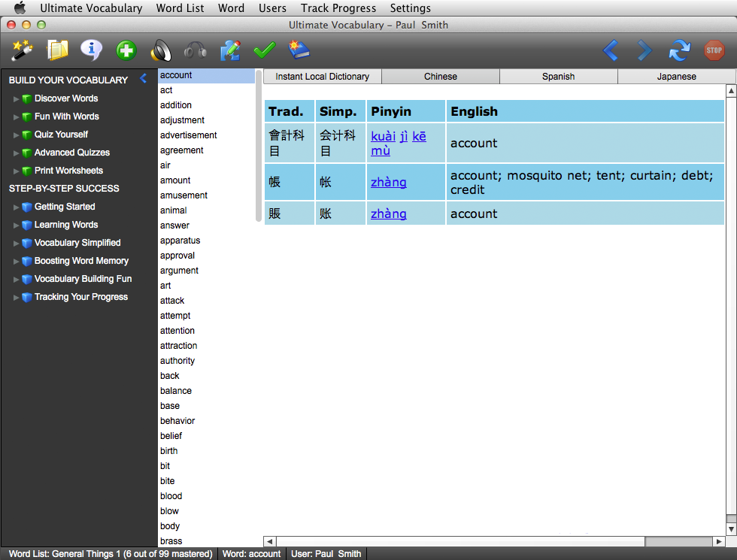Click the blue refresh arrows icon
The image size is (737, 560).
point(679,50)
